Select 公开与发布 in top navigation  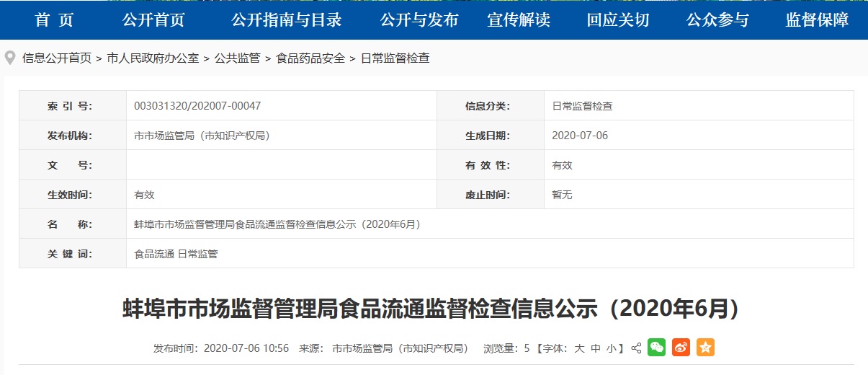[419, 20]
